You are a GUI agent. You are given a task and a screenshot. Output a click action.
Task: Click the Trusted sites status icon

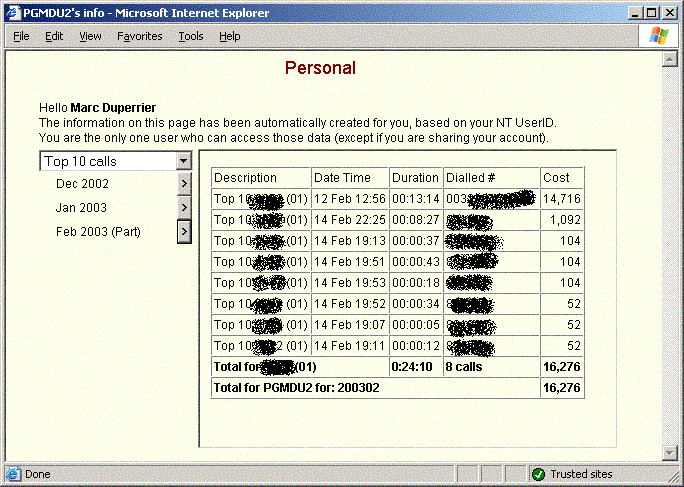pyautogui.click(x=538, y=474)
